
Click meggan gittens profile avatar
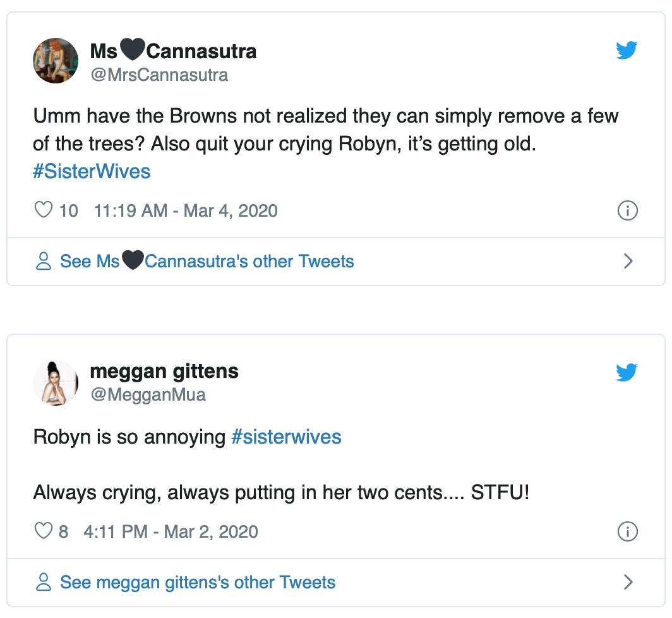[56, 383]
